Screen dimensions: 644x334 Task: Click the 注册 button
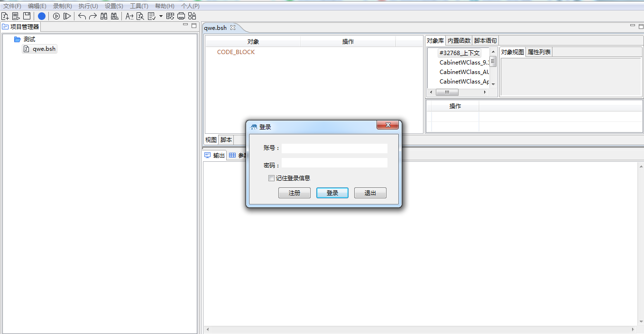(294, 193)
